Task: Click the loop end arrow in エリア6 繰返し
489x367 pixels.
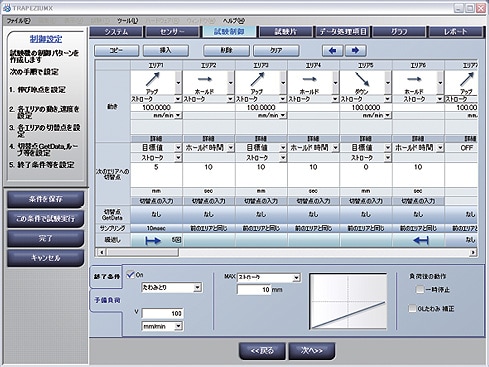Action: point(421,240)
